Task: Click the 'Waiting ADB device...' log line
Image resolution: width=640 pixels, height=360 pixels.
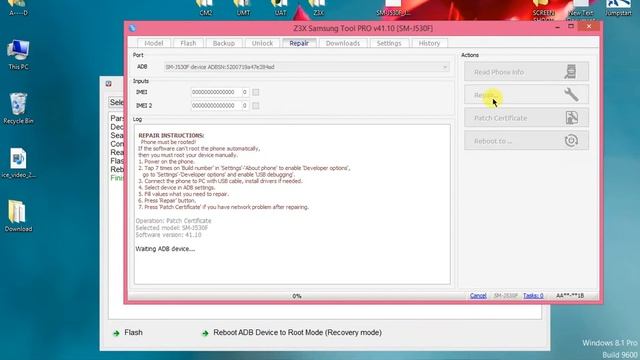Action: pyautogui.click(x=165, y=249)
